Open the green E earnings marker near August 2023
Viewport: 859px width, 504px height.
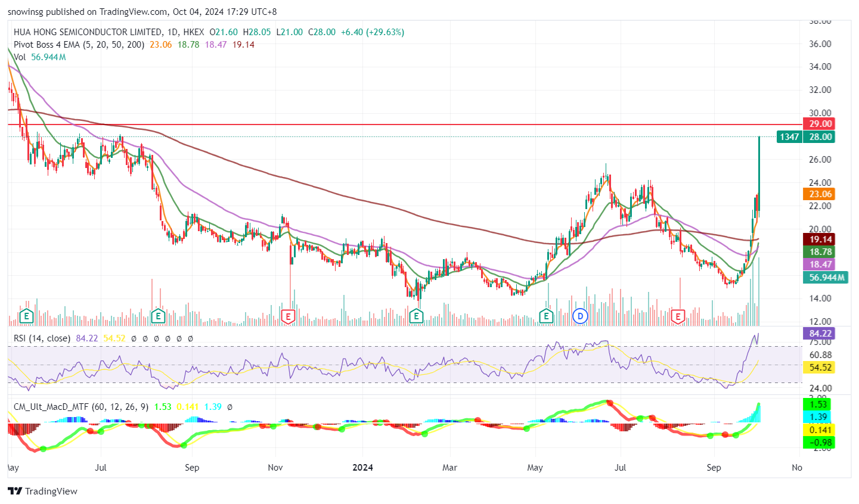point(158,316)
